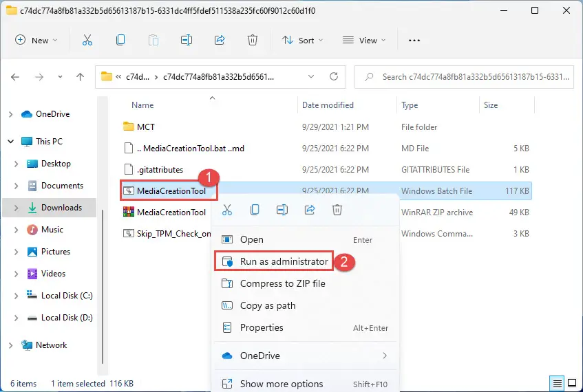Click the Cut icon in the toolbar
This screenshot has width=583, height=392.
tap(87, 40)
